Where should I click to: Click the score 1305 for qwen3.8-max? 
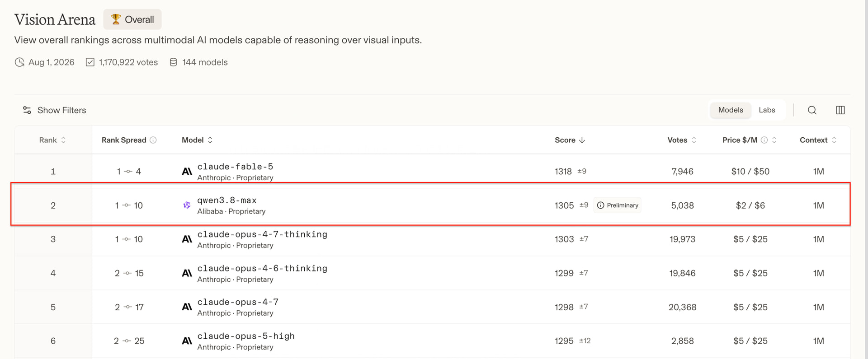click(x=564, y=205)
